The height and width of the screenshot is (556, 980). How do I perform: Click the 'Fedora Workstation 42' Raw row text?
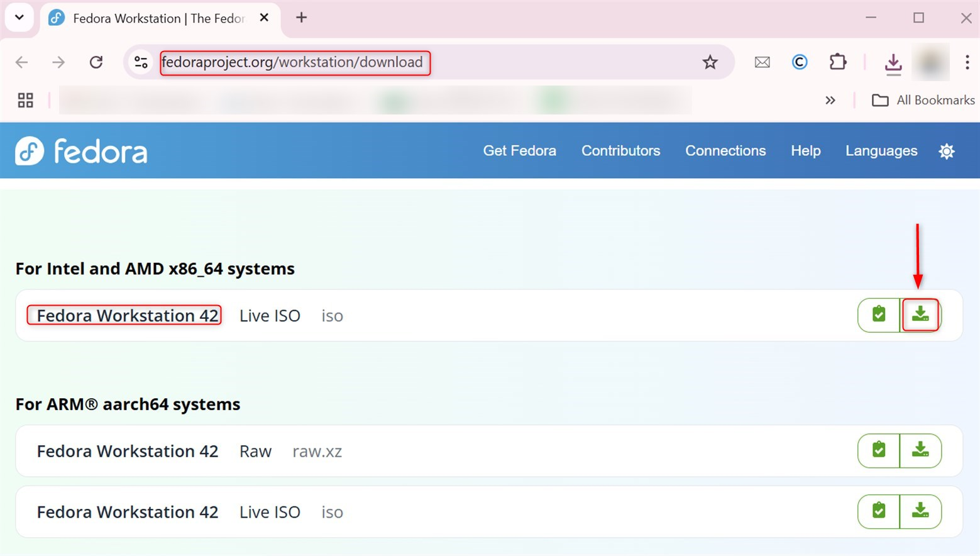[127, 452]
